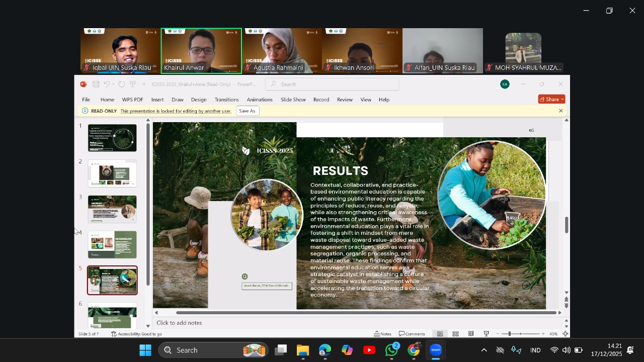
Task: Select slide 3 thumbnail Problem Statement
Action: coord(112,209)
